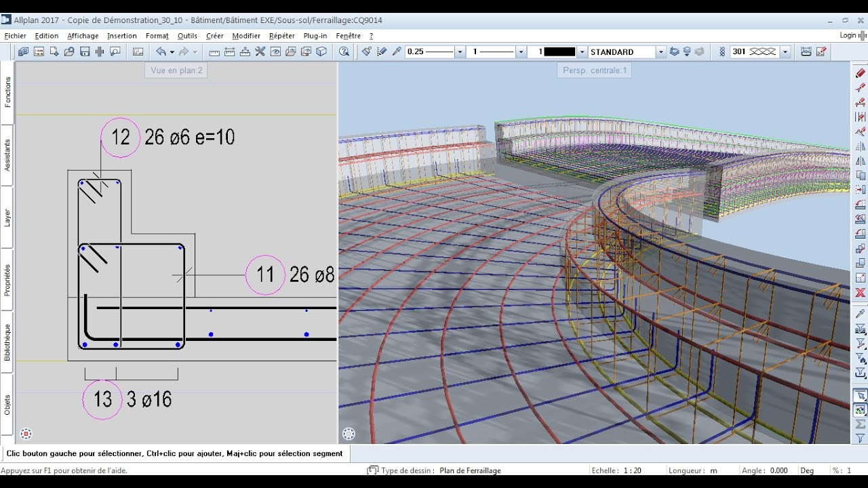This screenshot has width=868, height=488.
Task: Click the Save diskette icon in toolbar
Action: click(x=85, y=52)
